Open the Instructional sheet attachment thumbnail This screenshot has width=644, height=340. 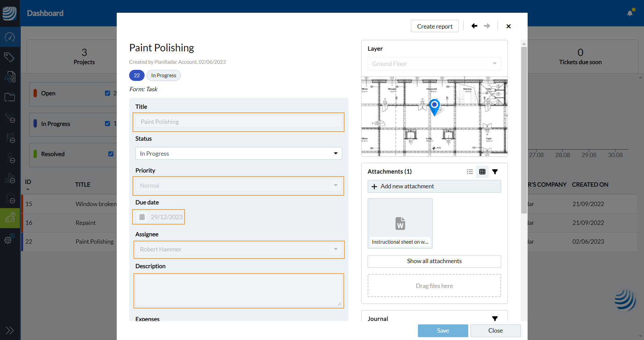point(400,224)
